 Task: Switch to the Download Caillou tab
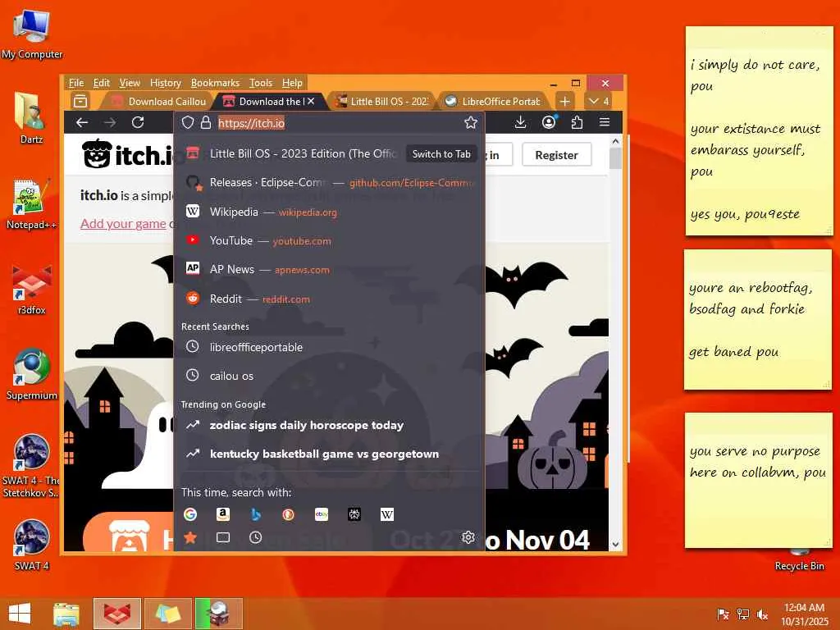[x=158, y=101]
